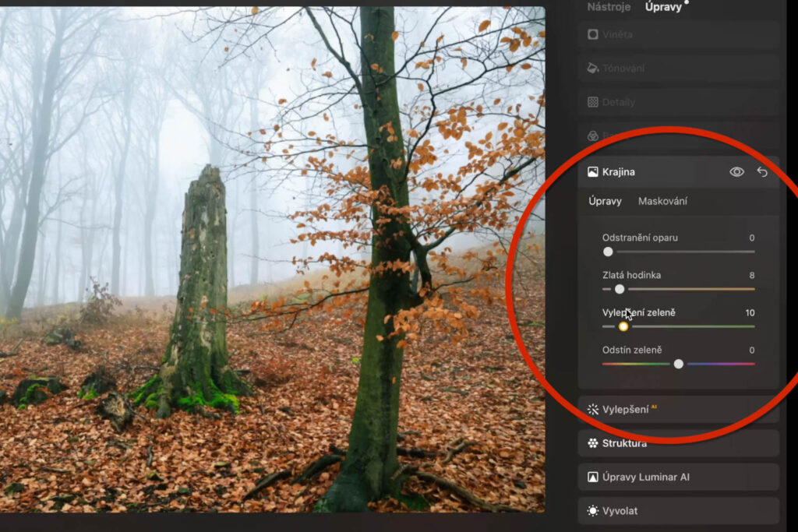Select the Úpravy Luminar AI mountain icon
Viewport: 798px width, 532px height.
coord(592,476)
